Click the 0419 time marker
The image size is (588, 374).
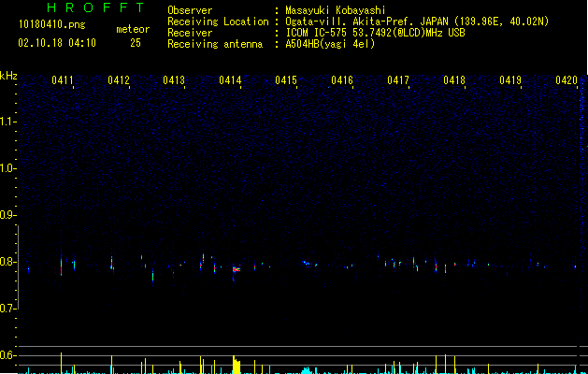(510, 80)
